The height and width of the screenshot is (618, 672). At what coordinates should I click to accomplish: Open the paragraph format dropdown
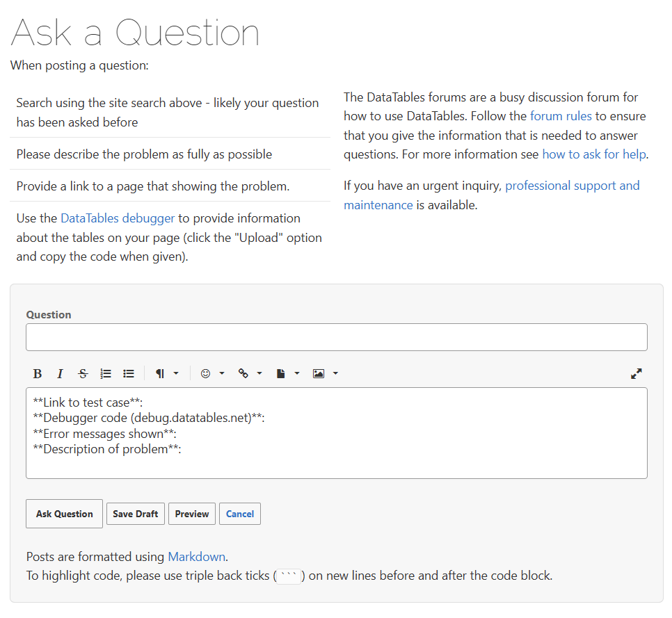click(x=166, y=374)
